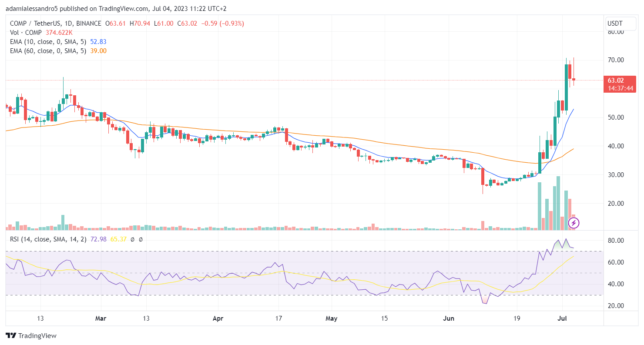Click the change value −0.59 (−0.93%)

point(223,23)
